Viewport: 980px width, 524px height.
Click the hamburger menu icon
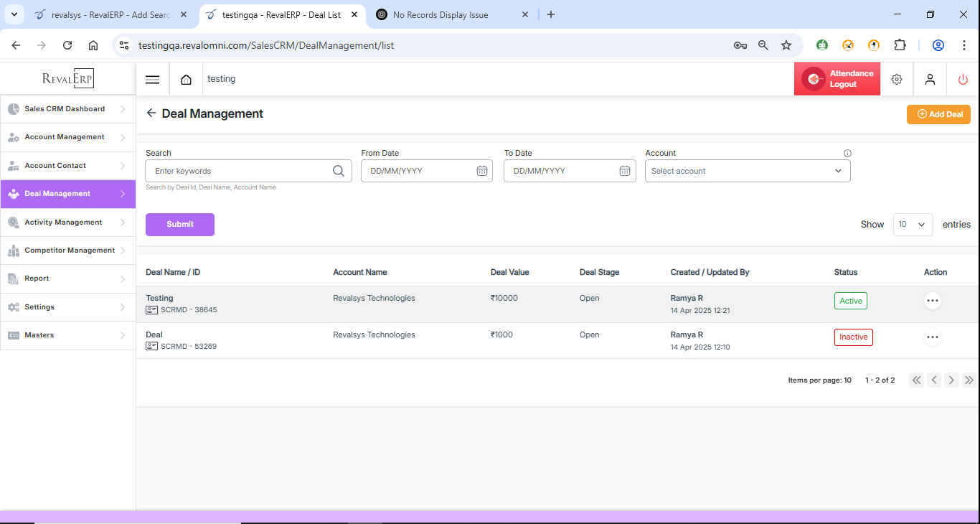point(152,79)
